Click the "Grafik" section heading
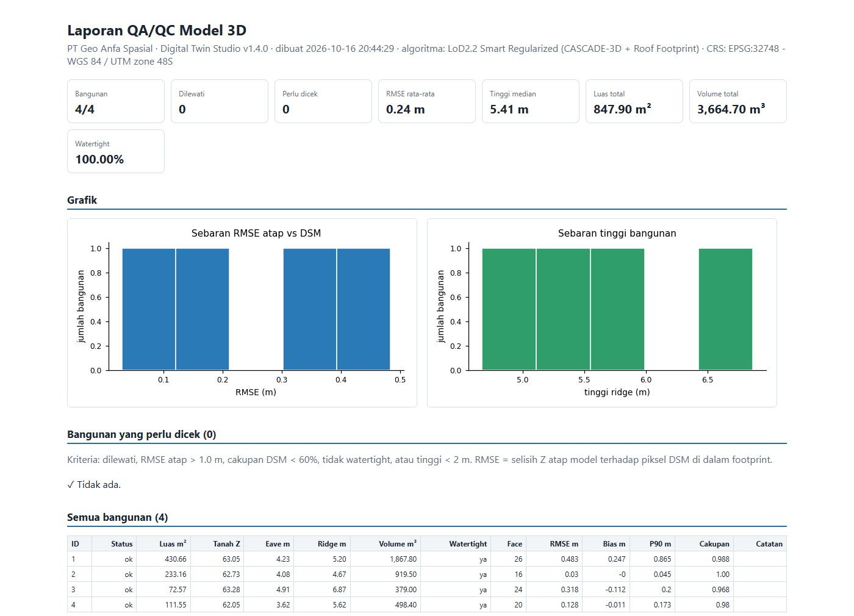The width and height of the screenshot is (854, 616). 82,200
